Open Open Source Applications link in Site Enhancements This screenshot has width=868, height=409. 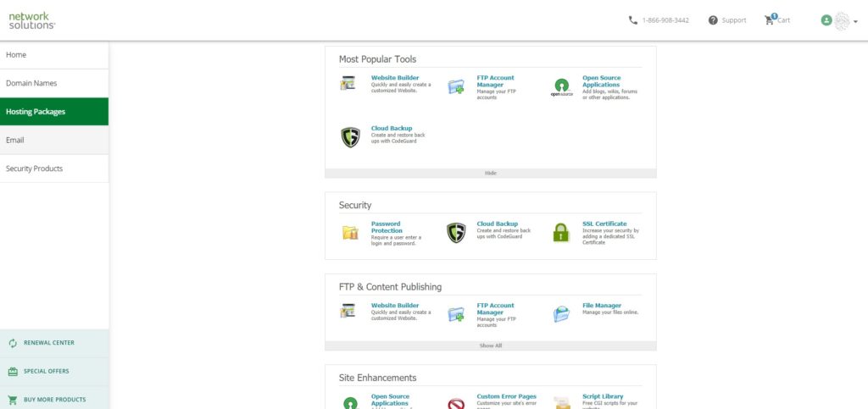click(390, 401)
